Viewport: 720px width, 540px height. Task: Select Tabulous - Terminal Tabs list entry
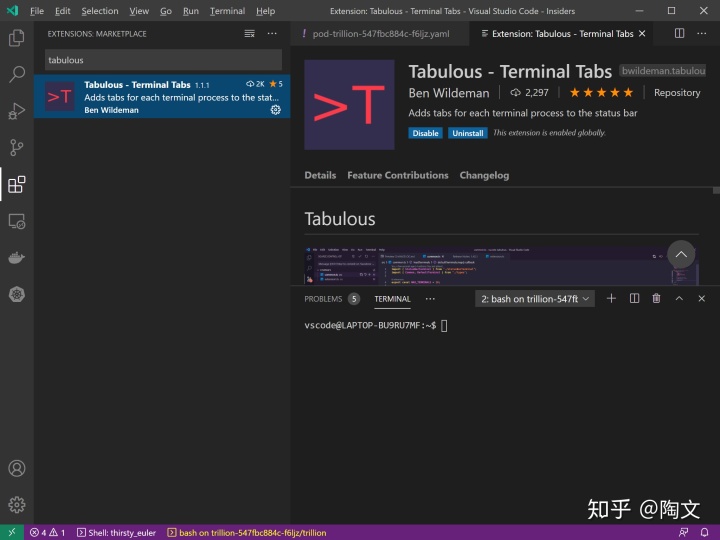pyautogui.click(x=162, y=96)
